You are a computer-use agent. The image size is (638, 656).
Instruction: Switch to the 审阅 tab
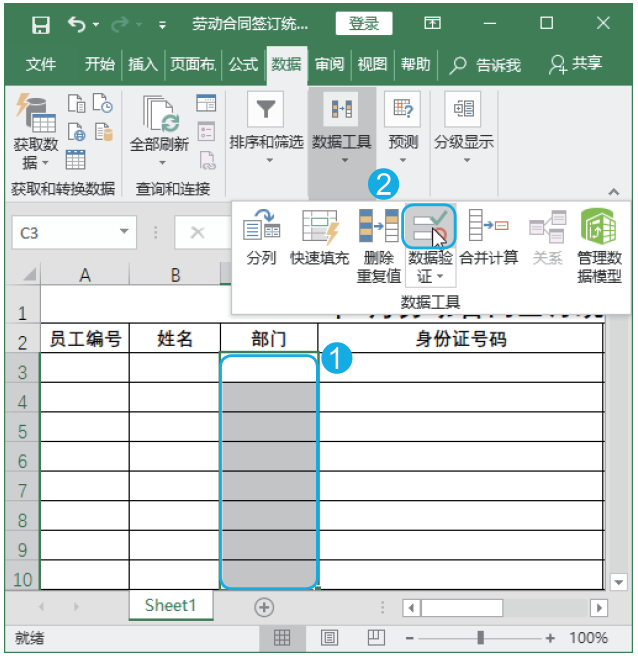click(329, 64)
